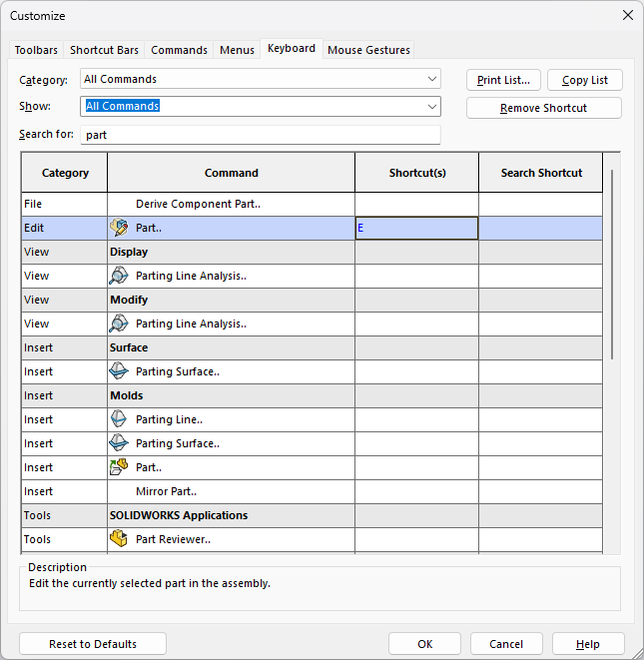Open the Menus tab
Viewport: 644px width, 660px height.
point(237,50)
